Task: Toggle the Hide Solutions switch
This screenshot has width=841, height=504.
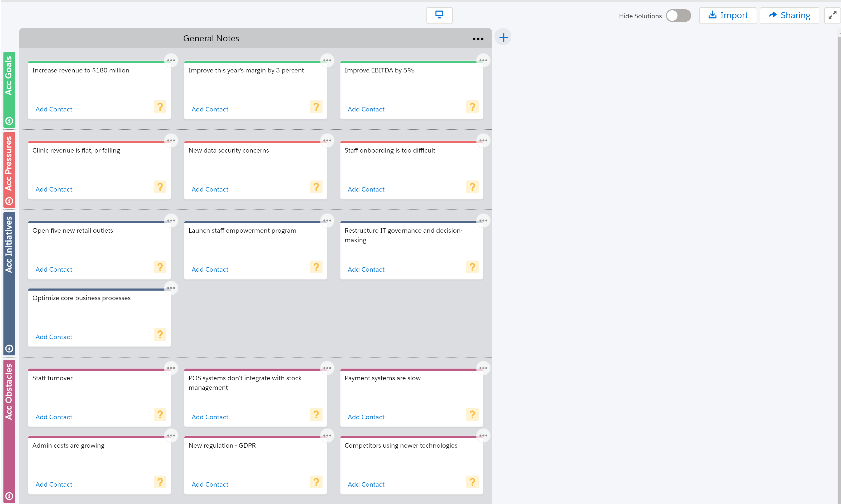Action: coord(678,16)
